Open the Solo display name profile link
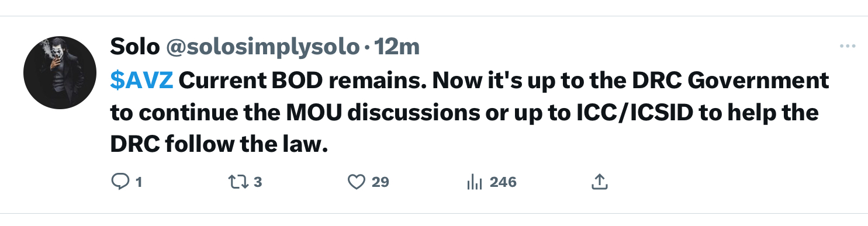This screenshot has height=226, width=868. 135,47
